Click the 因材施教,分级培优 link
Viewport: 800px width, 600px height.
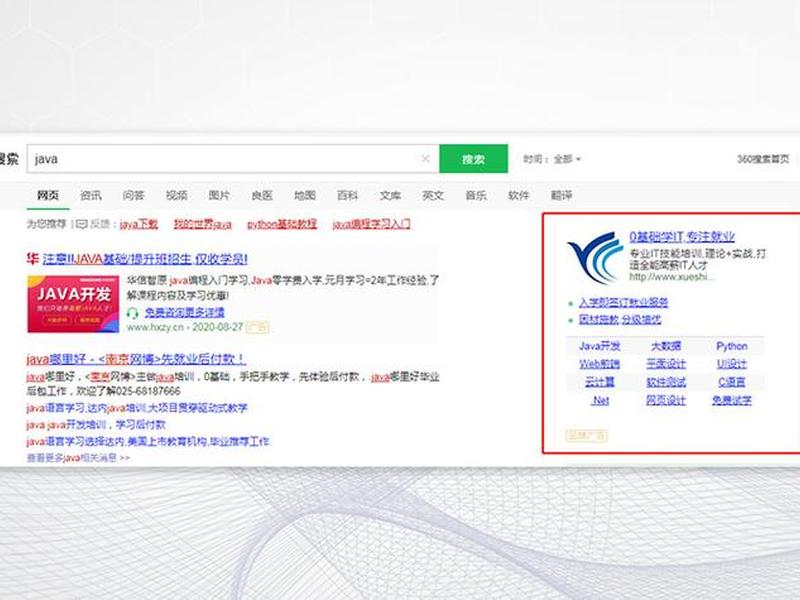(620, 319)
